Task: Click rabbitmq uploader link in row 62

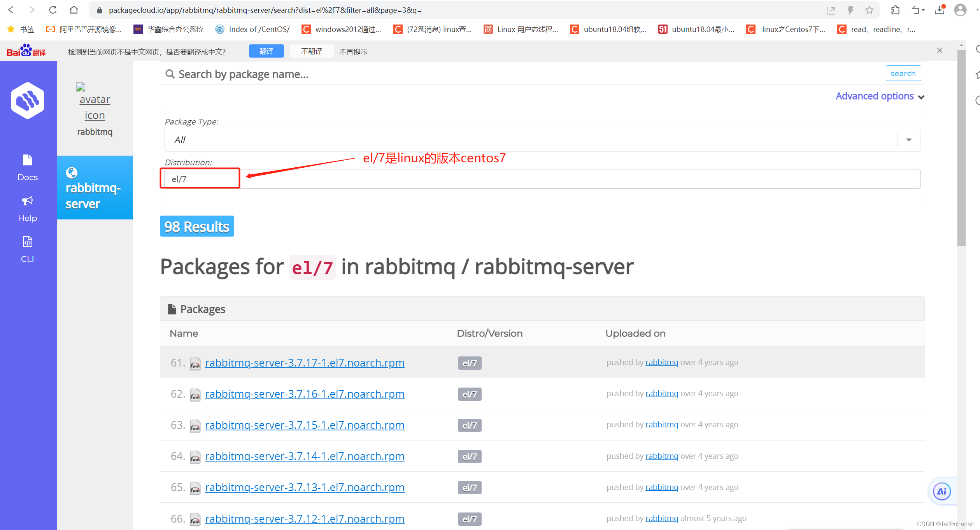Action: (662, 393)
